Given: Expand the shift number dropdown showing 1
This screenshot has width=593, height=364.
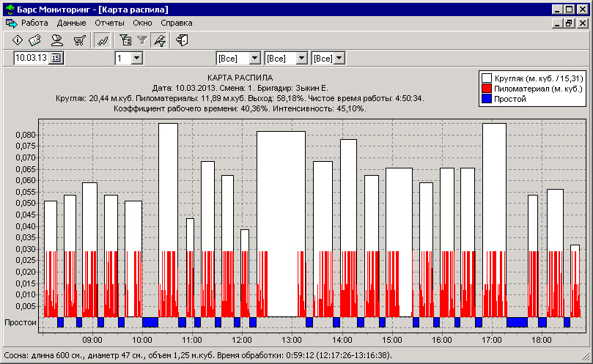Looking at the screenshot, I should pyautogui.click(x=136, y=58).
